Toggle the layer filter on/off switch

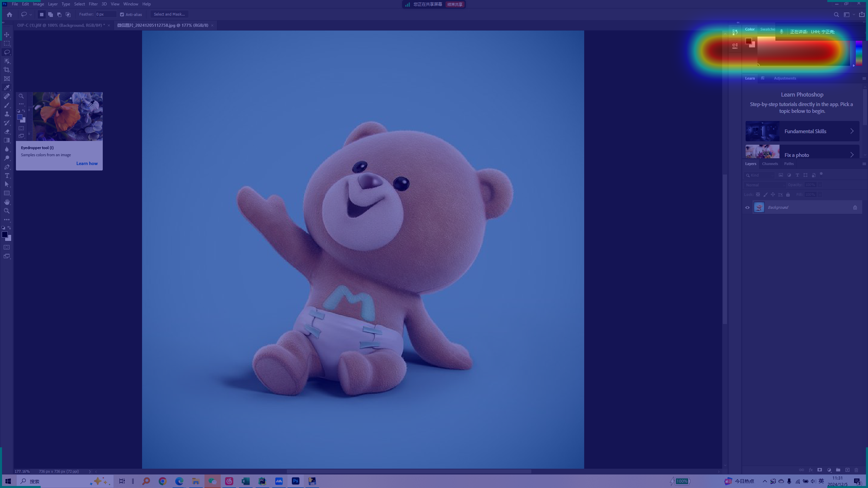(821, 174)
